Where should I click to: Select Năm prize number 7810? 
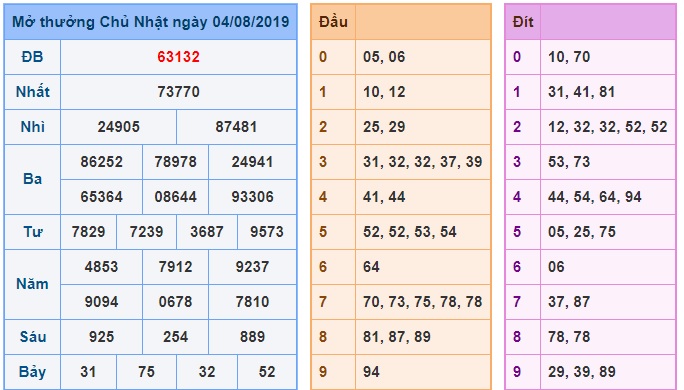pos(252,302)
